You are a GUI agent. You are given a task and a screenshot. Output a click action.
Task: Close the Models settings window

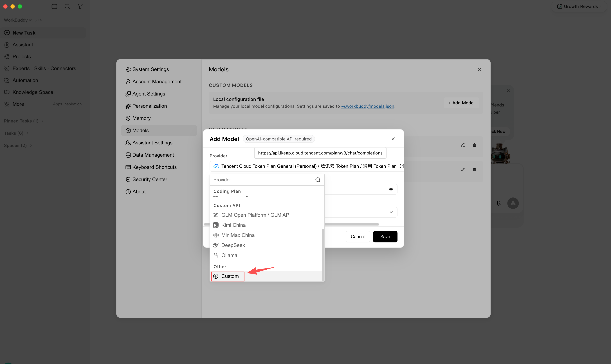point(479,69)
